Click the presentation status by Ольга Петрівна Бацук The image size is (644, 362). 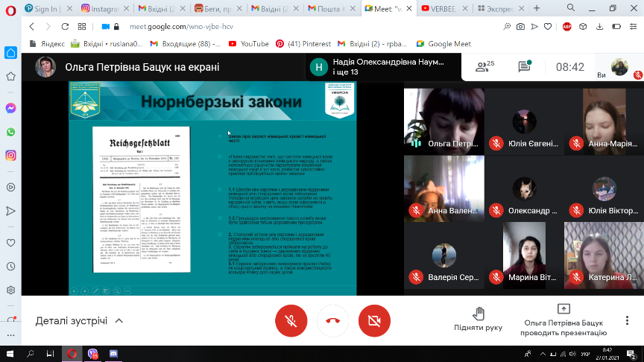pyautogui.click(x=563, y=320)
